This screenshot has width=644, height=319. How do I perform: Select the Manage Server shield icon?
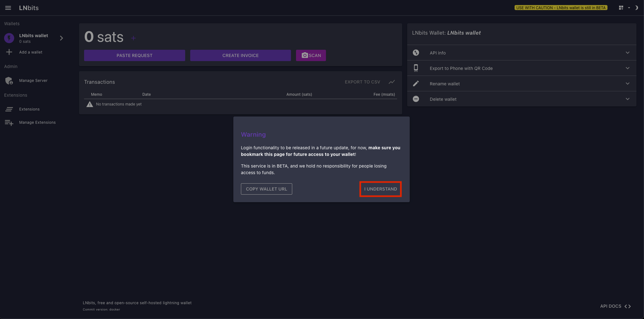tap(9, 80)
